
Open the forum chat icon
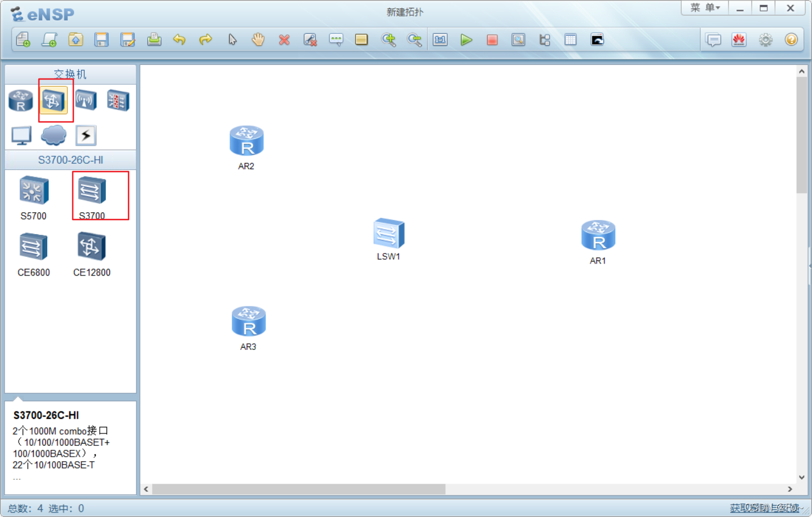713,40
